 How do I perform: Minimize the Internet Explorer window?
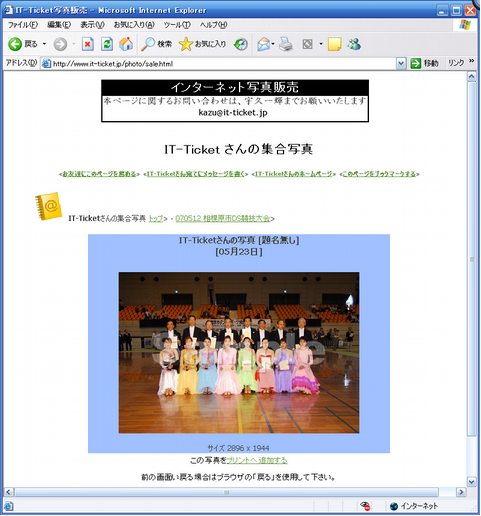tap(442, 10)
